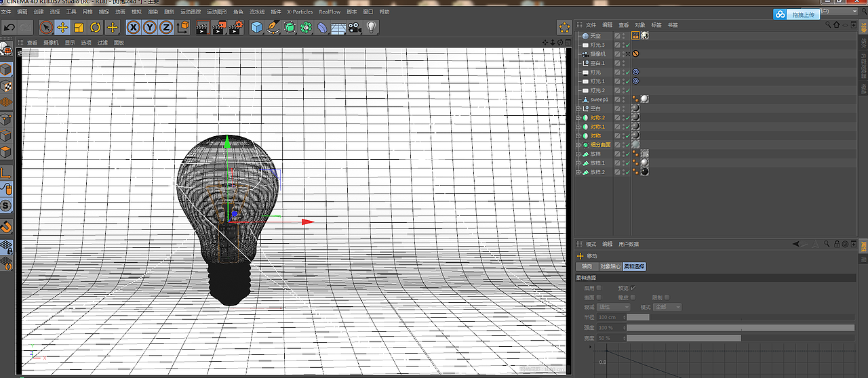Open the 模式 全部 dropdown

point(668,307)
